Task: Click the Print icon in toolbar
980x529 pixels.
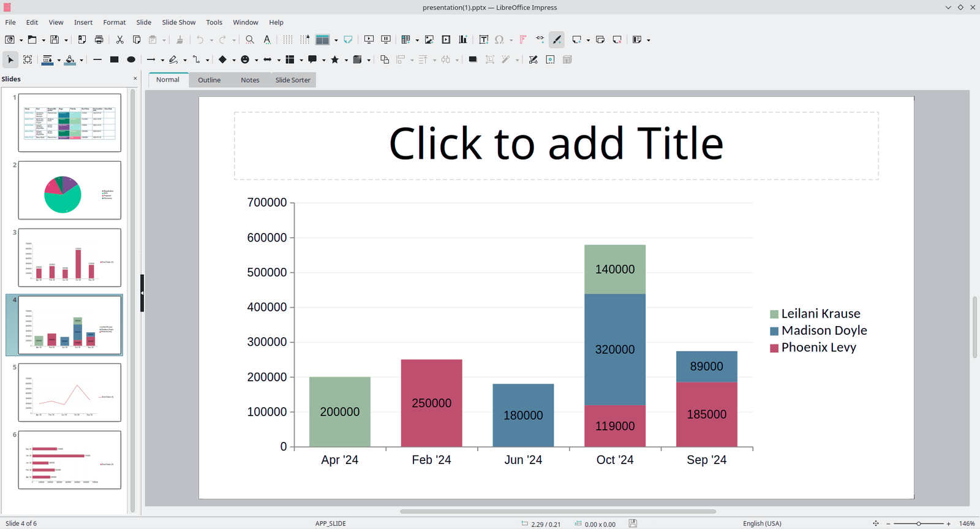Action: click(x=99, y=40)
